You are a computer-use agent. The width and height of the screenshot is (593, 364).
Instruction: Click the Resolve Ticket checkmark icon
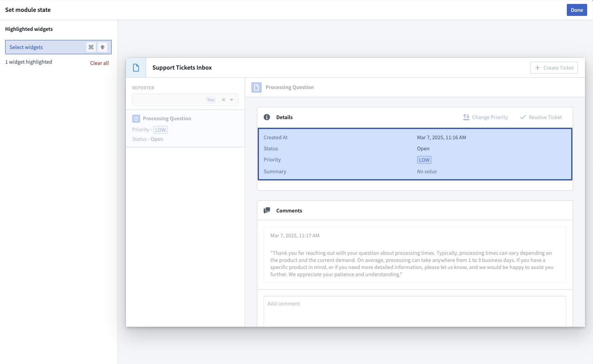click(x=523, y=117)
